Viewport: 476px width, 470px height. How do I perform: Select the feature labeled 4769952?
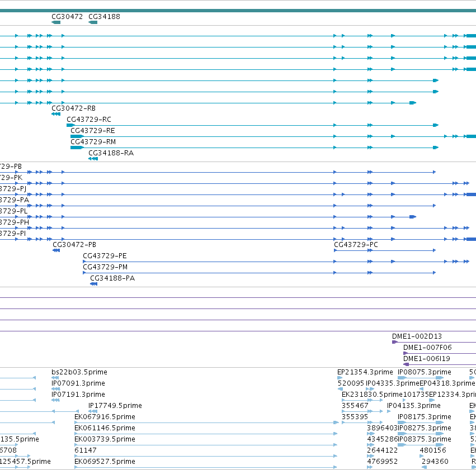click(382, 462)
